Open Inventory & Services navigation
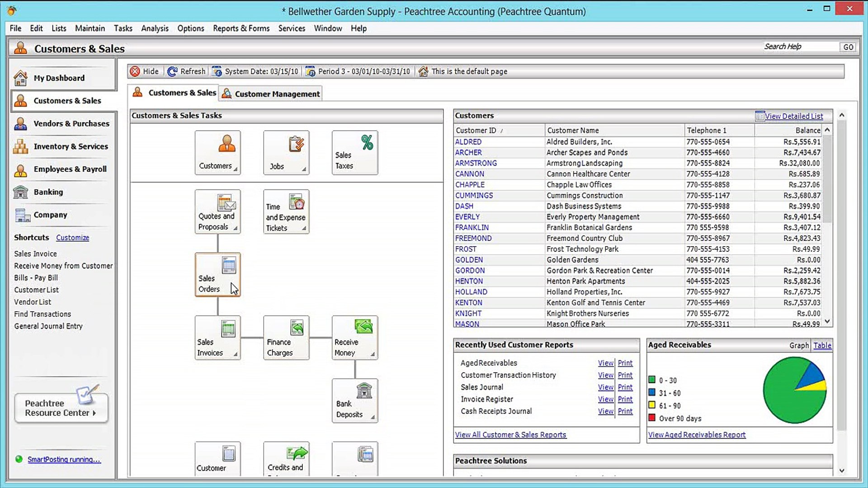The width and height of the screenshot is (868, 488). coord(62,146)
